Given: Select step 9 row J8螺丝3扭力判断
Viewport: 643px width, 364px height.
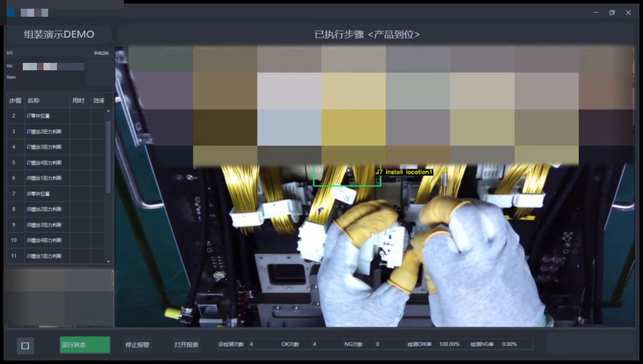Looking at the screenshot, I should 56,225.
